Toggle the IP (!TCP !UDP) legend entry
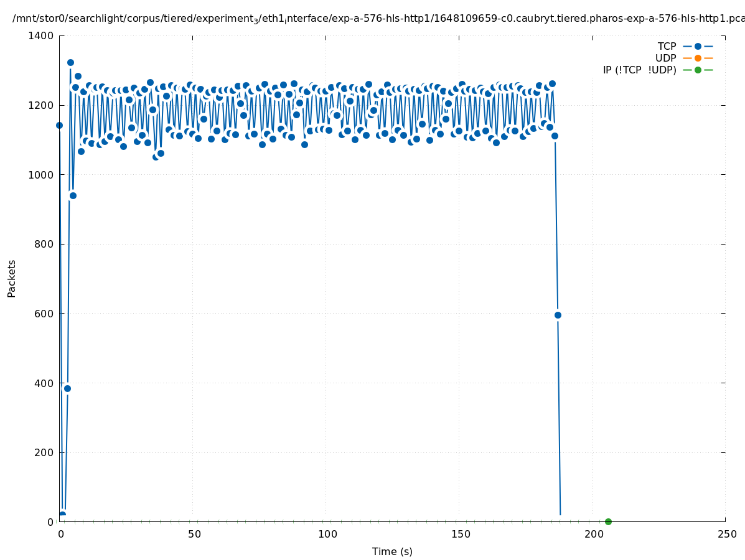This screenshot has width=745, height=560. coord(639,70)
